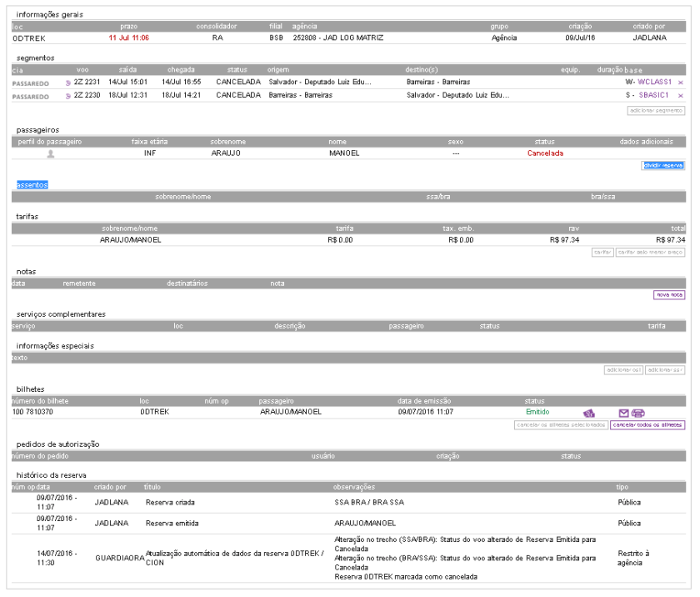Viewport: 700px width, 597px height.
Task: Remove the SBASIC1 segment with its X icon
Action: pos(681,96)
